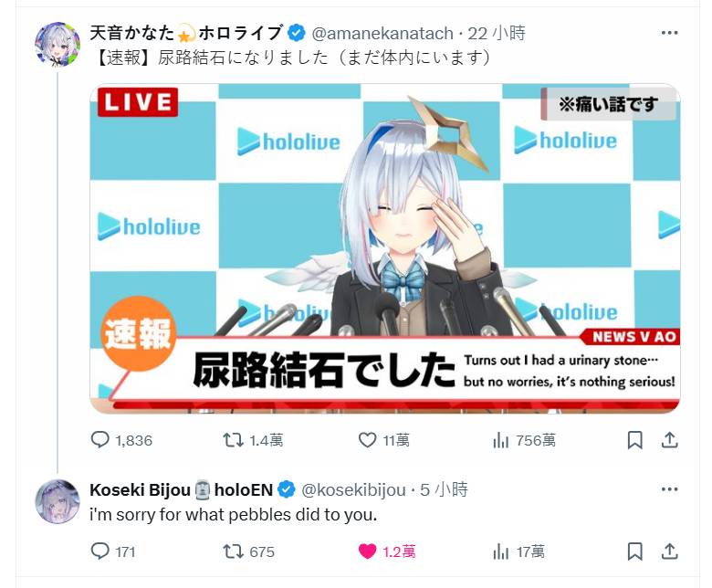View analytics showing 17萬 views
712x588 pixels.
(518, 551)
